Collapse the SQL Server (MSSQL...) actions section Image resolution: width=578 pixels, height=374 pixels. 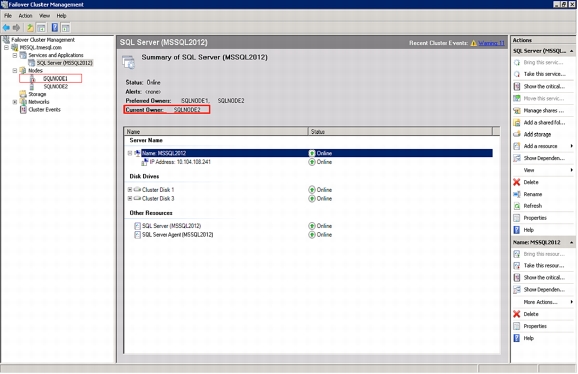(x=571, y=51)
